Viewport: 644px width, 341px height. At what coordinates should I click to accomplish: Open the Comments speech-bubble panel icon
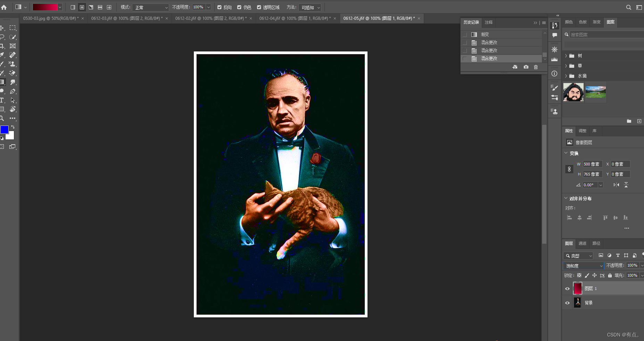[x=554, y=35]
